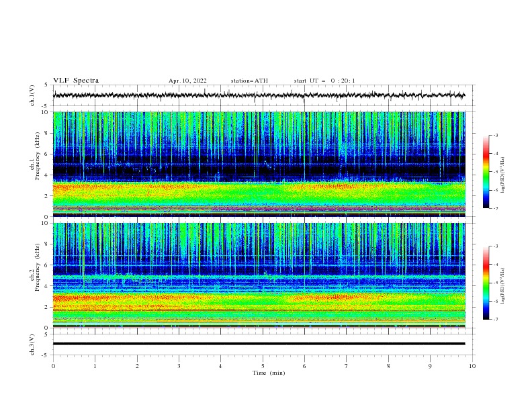This screenshot has width=532, height=411.
Task: Click the "station=ATH" header label
Action: [x=249, y=81]
